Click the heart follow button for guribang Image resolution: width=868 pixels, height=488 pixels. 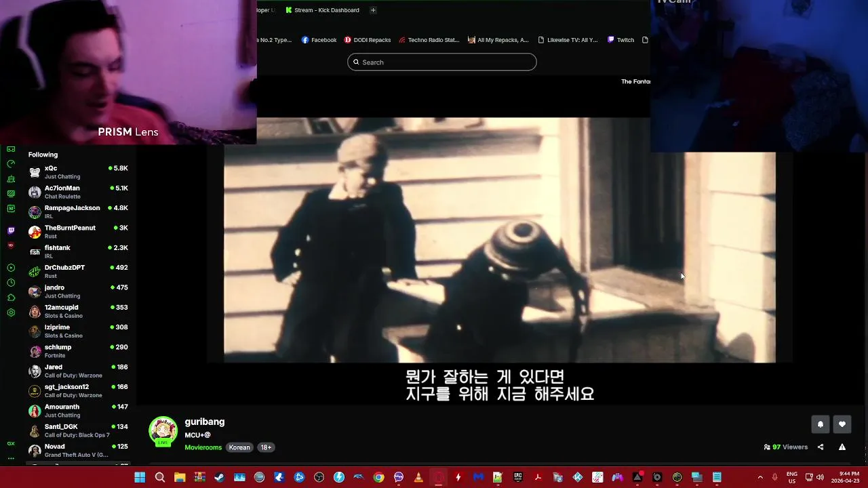click(842, 424)
